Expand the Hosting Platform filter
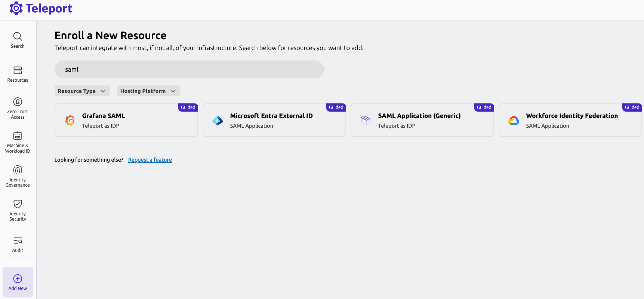The width and height of the screenshot is (644, 299). [x=148, y=91]
